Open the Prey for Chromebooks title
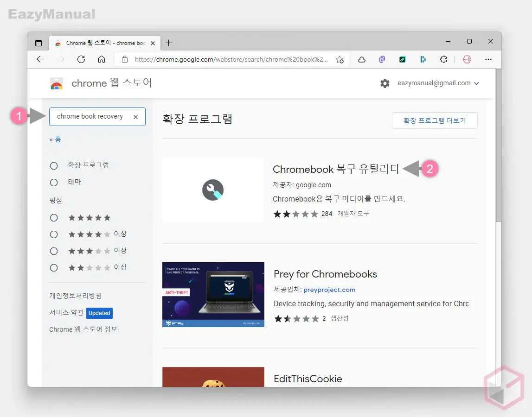The width and height of the screenshot is (532, 417). (326, 274)
